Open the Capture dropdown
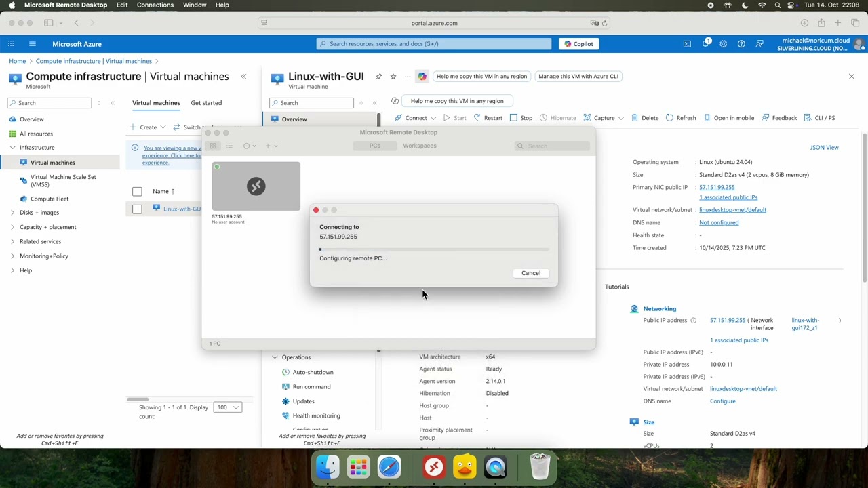Viewport: 868px width, 488px height. (x=604, y=118)
